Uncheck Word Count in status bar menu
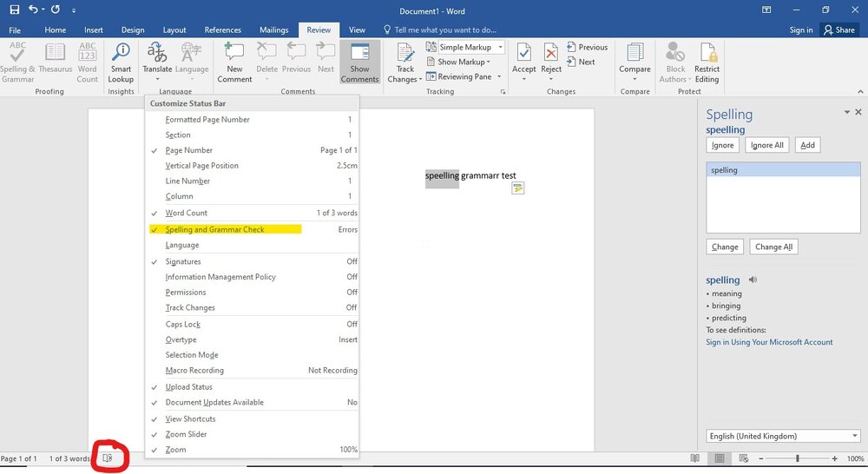This screenshot has height=474, width=868. coord(253,213)
